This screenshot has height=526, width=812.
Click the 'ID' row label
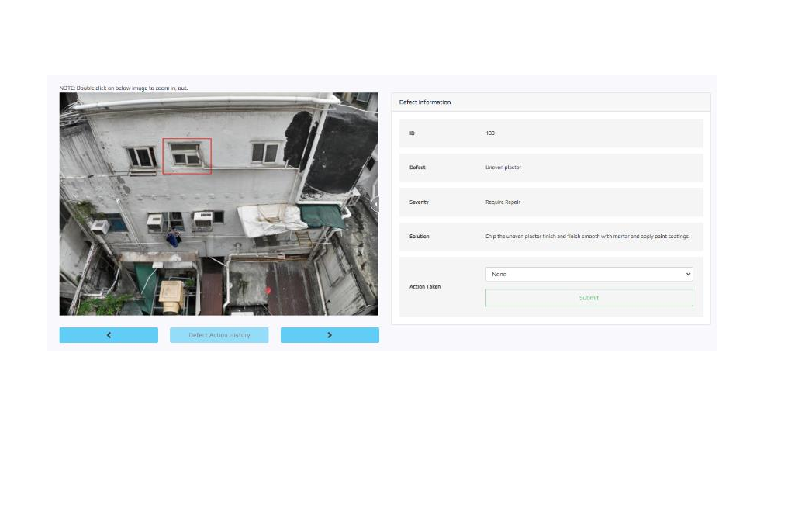[412, 133]
